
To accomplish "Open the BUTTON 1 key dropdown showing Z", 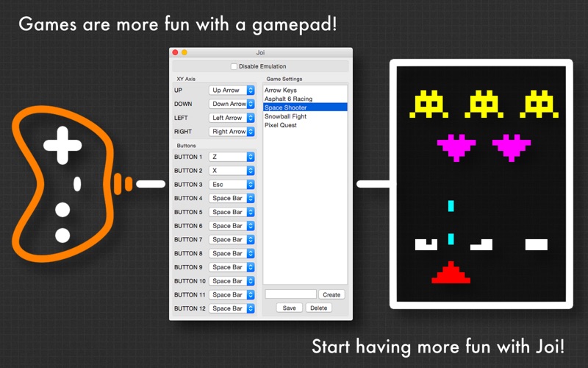I will click(x=232, y=157).
